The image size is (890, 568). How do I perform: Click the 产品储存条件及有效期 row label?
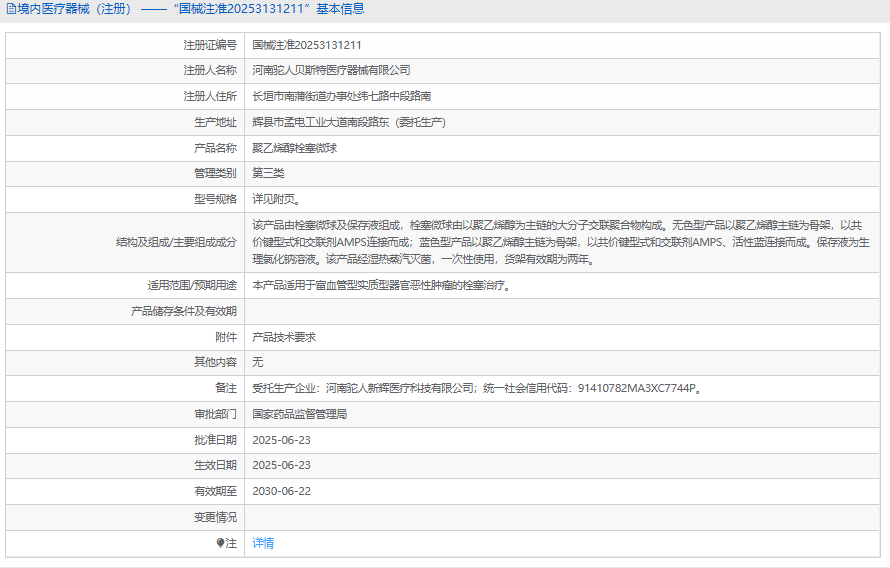(x=184, y=311)
